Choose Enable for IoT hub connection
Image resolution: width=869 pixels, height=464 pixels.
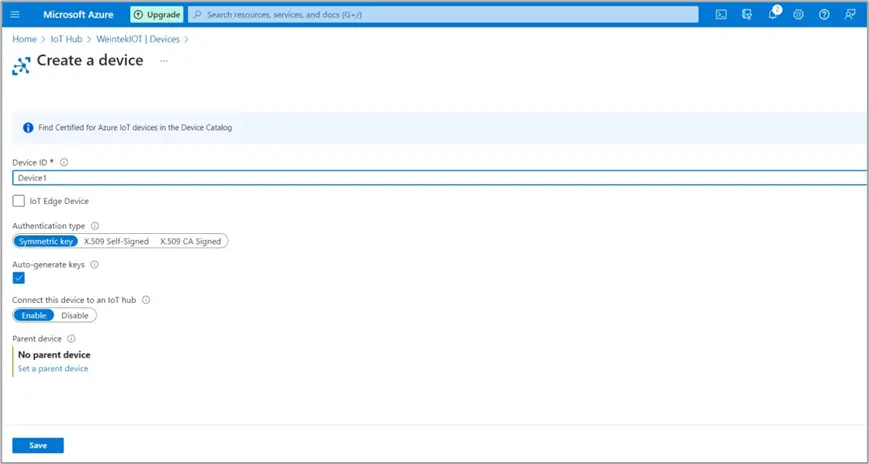click(34, 315)
